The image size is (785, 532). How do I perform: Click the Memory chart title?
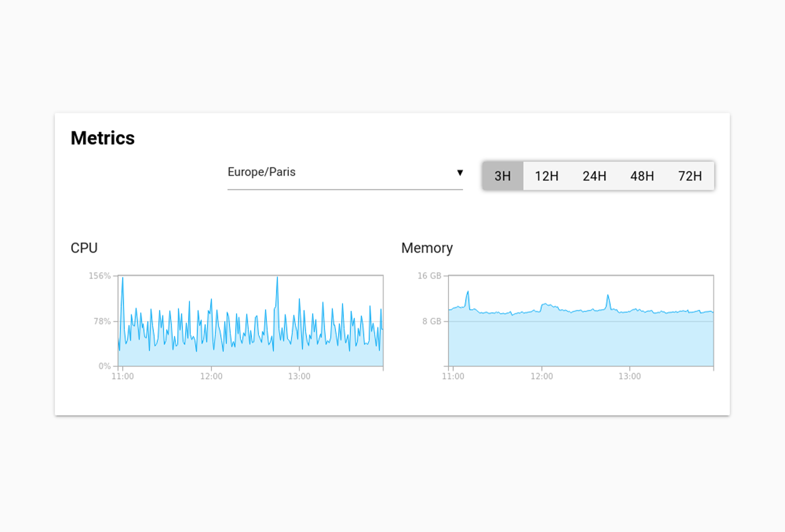[x=427, y=248]
